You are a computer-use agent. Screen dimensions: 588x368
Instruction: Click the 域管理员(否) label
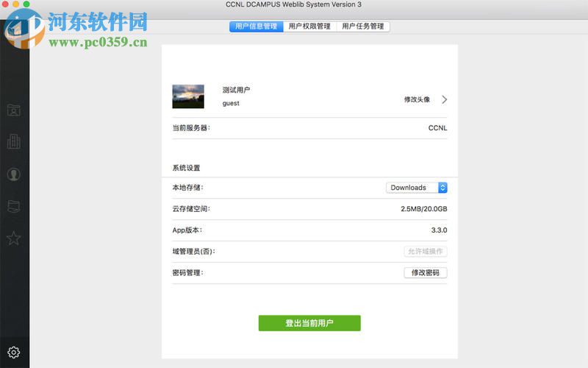(194, 251)
